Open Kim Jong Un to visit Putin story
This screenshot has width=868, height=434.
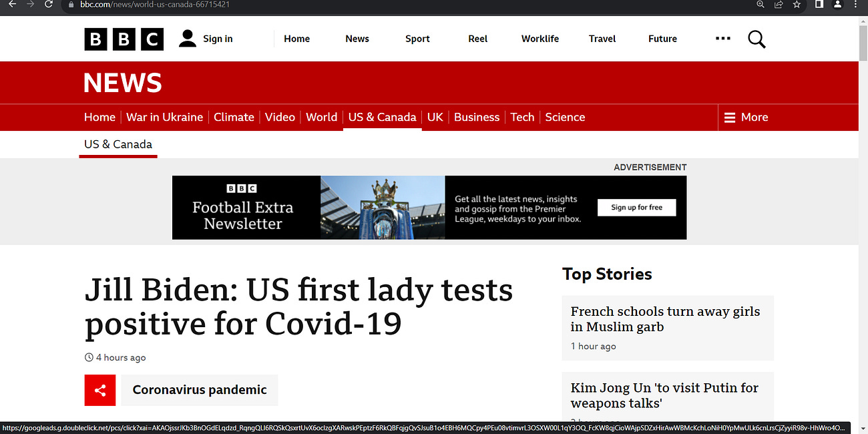pos(664,395)
